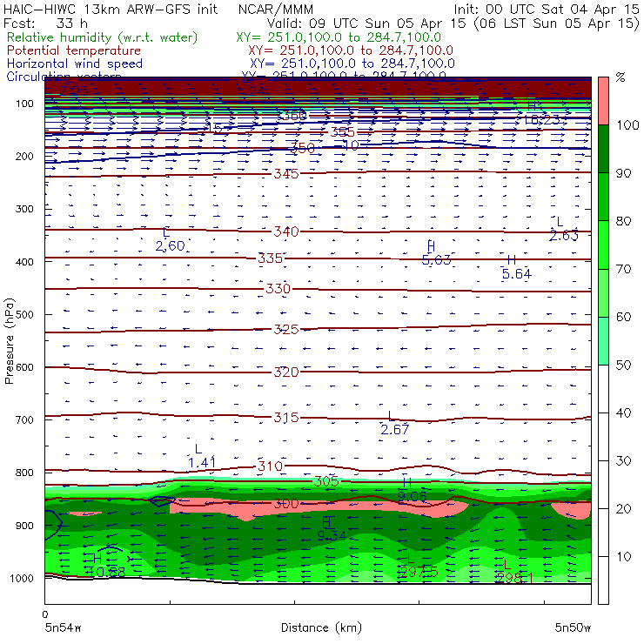Click the red 'L 298.1' temperature minimum
644x644 pixels.
pos(514,571)
